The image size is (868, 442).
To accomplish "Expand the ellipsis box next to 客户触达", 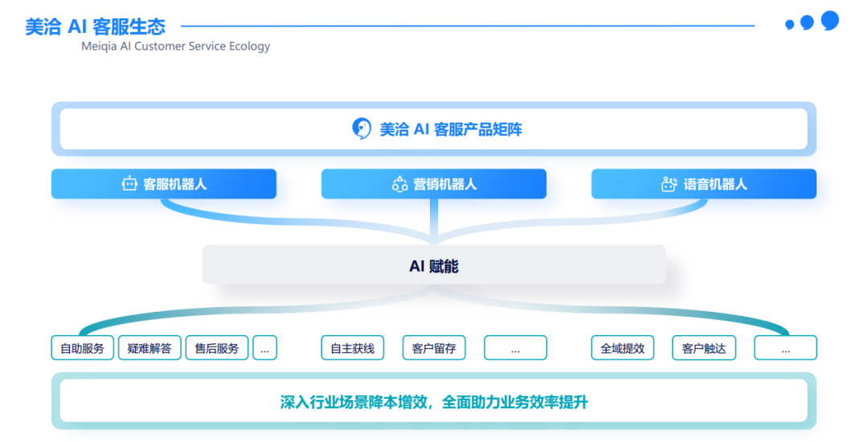I will point(785,348).
